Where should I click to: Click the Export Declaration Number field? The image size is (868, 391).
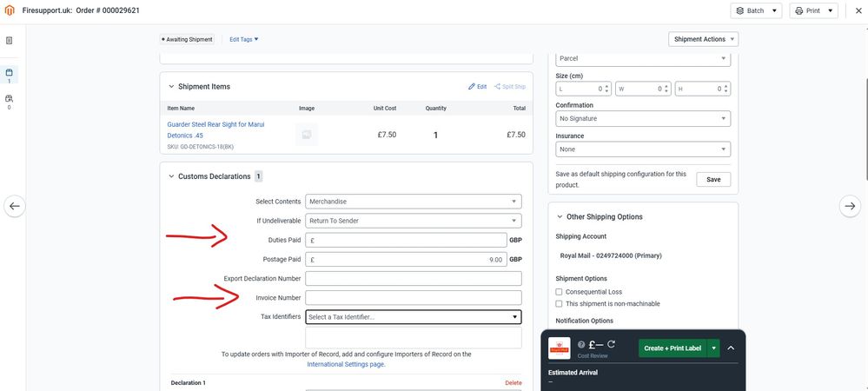point(414,279)
